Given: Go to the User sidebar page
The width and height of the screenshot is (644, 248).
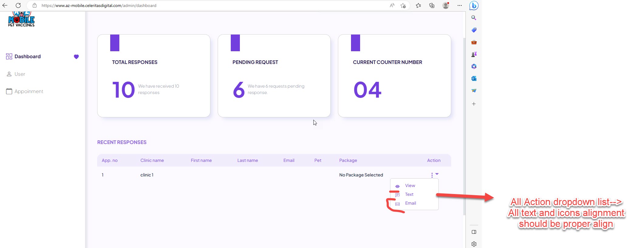Looking at the screenshot, I should tap(20, 74).
